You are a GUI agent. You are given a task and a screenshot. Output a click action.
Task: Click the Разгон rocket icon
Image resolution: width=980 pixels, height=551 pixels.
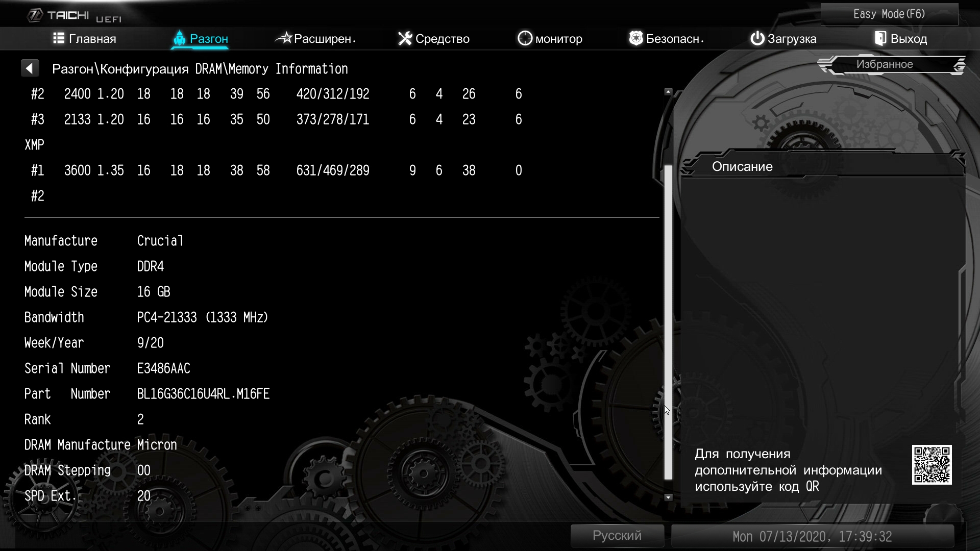(179, 38)
